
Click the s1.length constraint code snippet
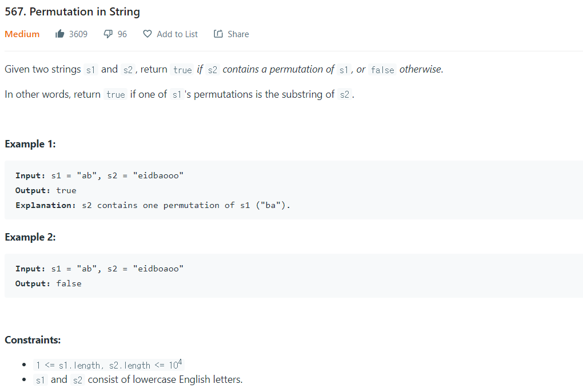109,365
